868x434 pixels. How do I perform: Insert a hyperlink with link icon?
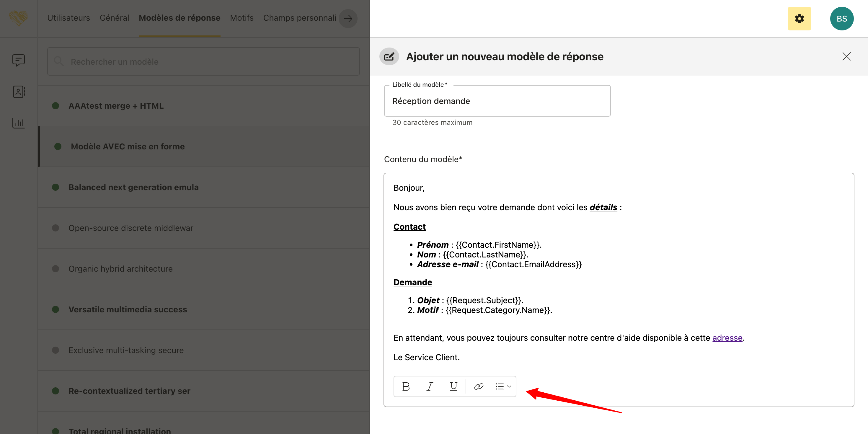click(479, 386)
